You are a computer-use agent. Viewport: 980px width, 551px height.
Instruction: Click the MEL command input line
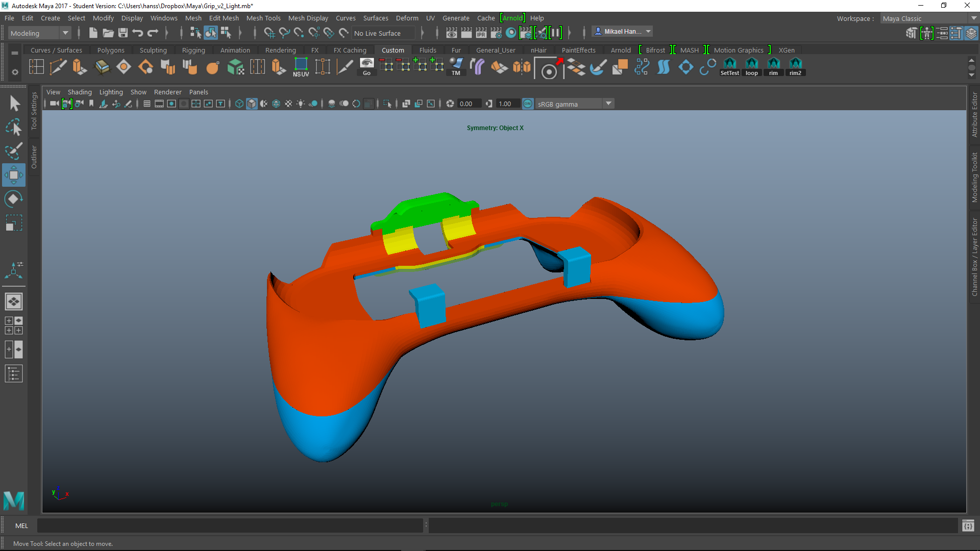pyautogui.click(x=230, y=525)
